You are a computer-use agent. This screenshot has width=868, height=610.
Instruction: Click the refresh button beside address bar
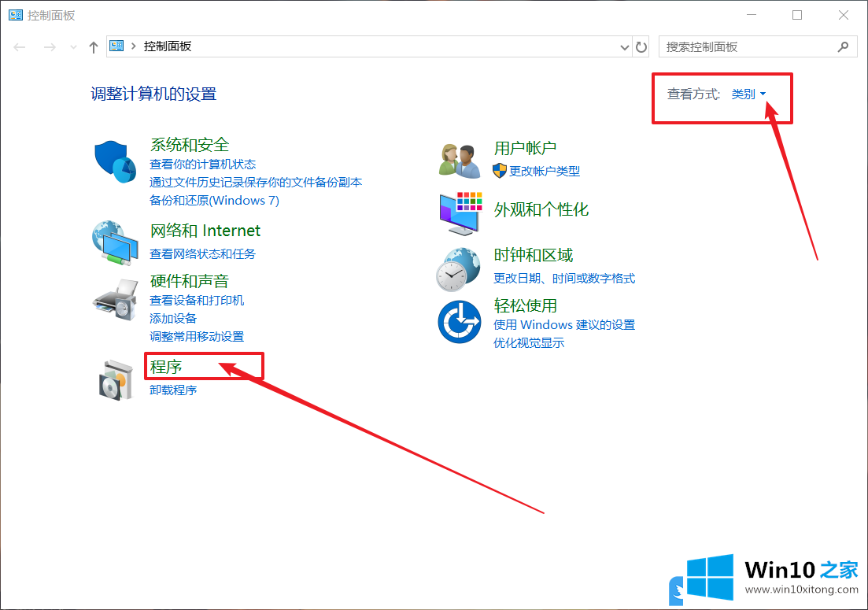(x=641, y=47)
